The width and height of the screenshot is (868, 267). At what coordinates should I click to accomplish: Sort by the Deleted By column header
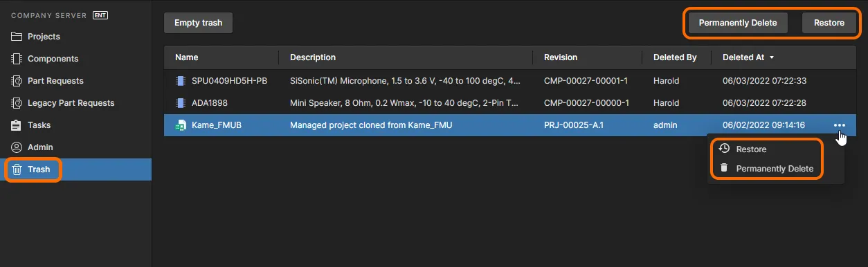pyautogui.click(x=675, y=57)
